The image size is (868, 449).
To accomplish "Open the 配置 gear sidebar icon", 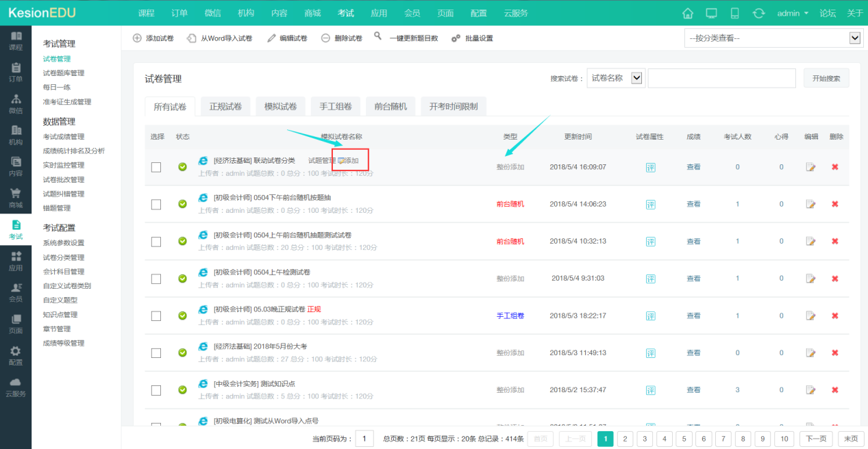I will pyautogui.click(x=15, y=355).
